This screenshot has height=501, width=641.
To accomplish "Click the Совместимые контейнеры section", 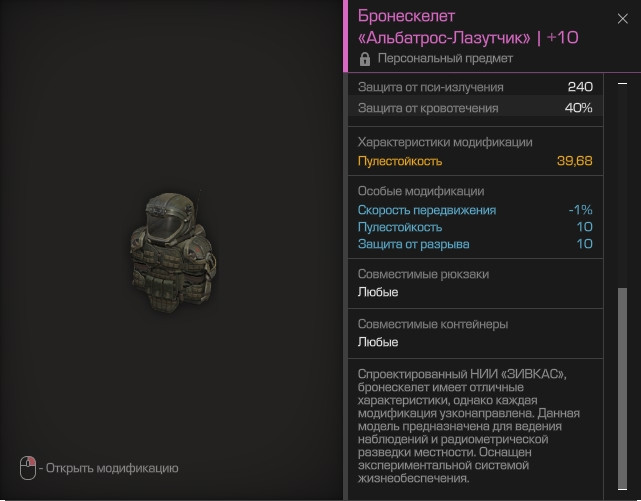I will pyautogui.click(x=475, y=333).
